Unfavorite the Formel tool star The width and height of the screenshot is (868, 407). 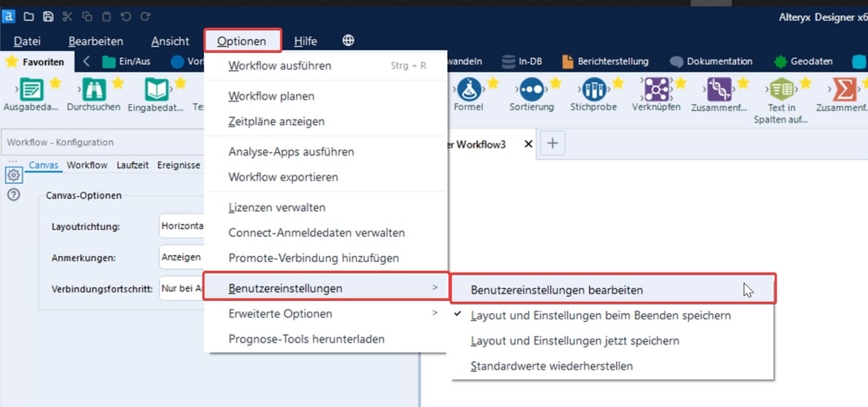coord(493,82)
